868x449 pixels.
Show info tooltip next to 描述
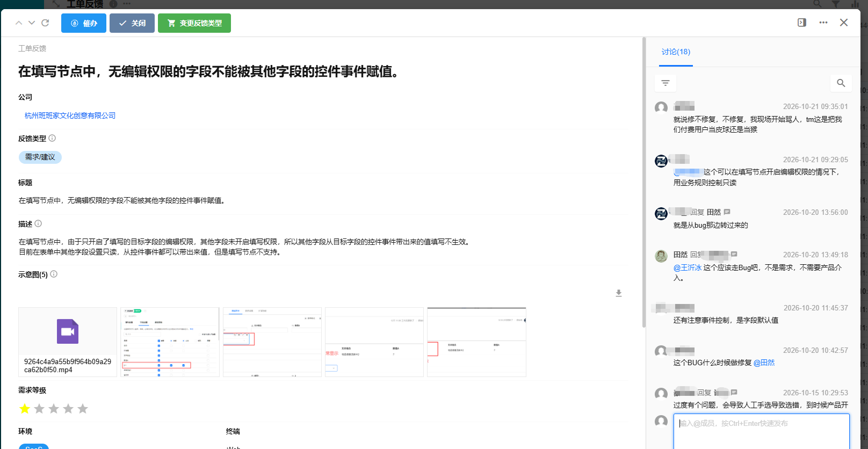[x=38, y=223]
